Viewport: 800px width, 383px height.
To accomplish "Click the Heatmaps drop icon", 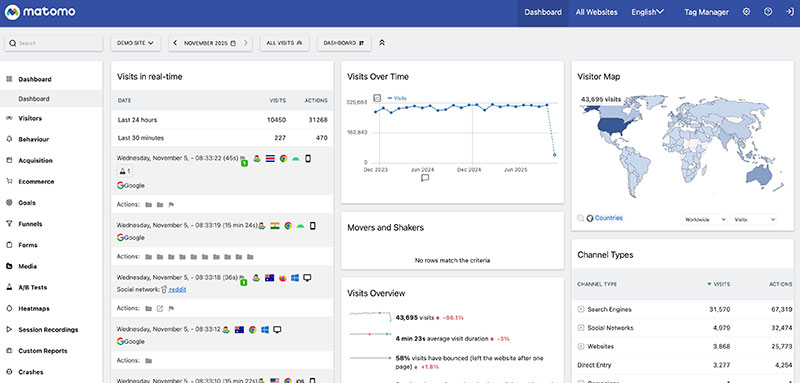I will [x=9, y=308].
